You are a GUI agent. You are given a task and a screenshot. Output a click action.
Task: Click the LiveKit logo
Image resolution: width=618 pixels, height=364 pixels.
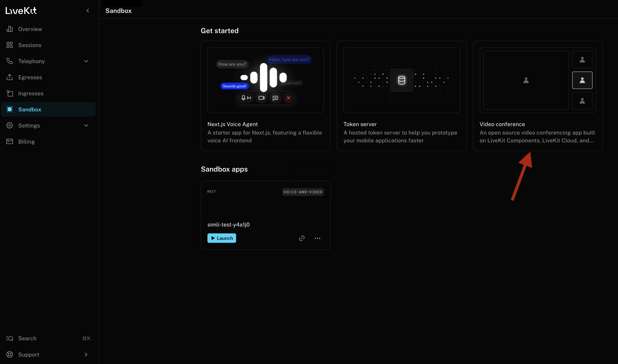pos(21,11)
